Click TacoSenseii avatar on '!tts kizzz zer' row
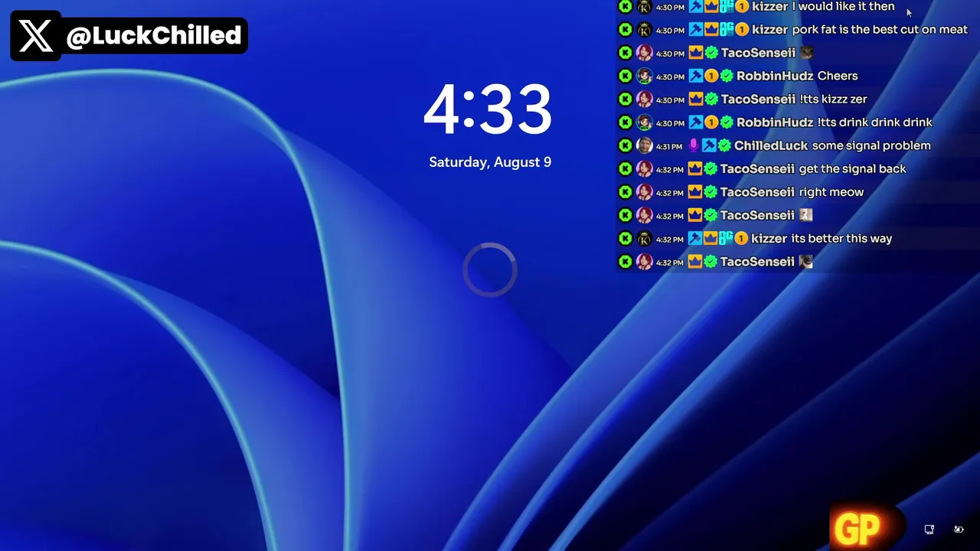Screen dimensions: 980x551 click(645, 99)
